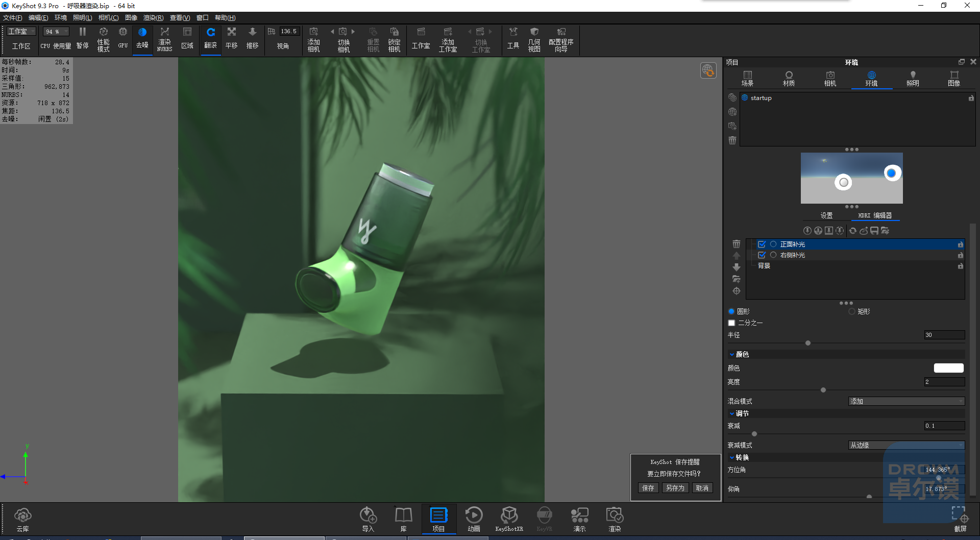Delete the selected pin with trash icon

[x=737, y=244]
